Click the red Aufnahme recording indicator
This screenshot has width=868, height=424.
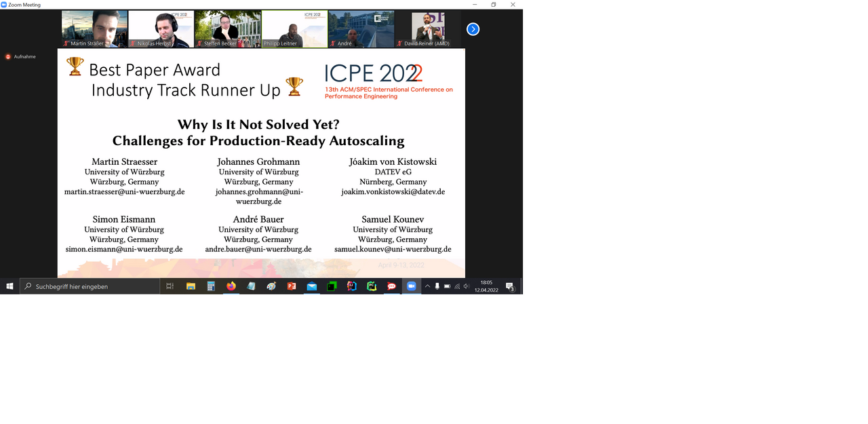tap(8, 57)
